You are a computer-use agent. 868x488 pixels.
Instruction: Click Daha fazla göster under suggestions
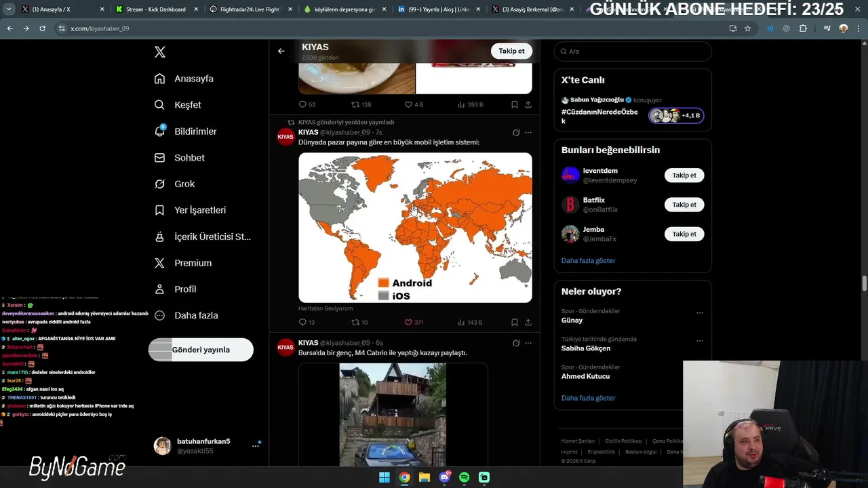click(x=588, y=260)
